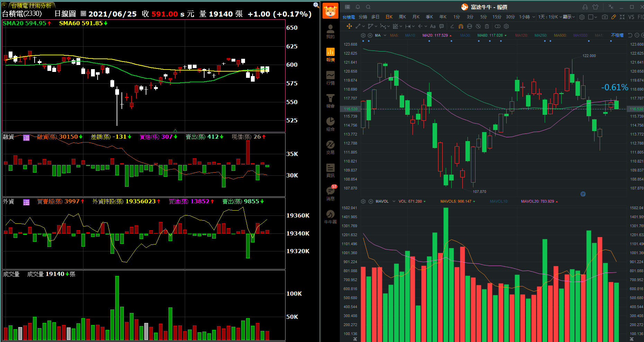This screenshot has width=644, height=342.
Task: Open the chart settings gear next to 顯示
Action: (x=582, y=17)
